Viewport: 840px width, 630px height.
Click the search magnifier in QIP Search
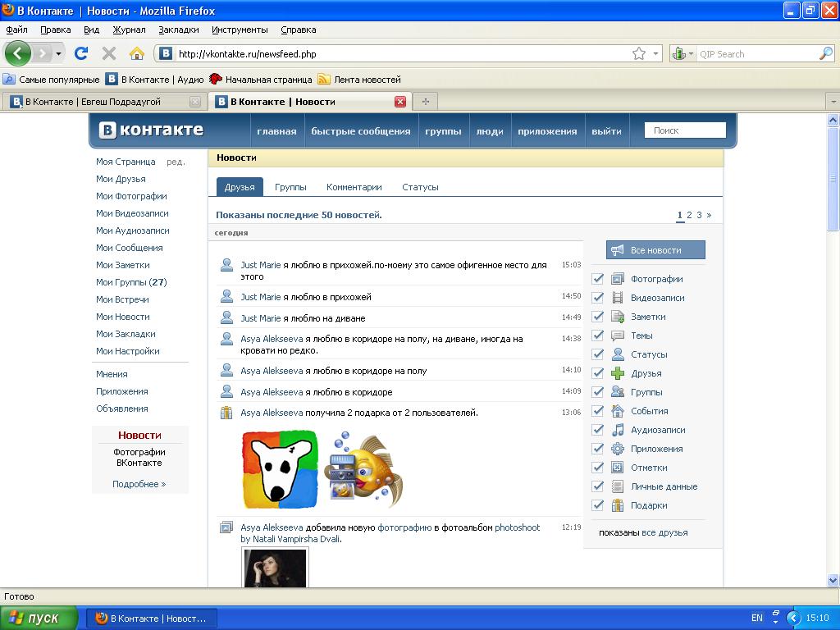tap(826, 53)
